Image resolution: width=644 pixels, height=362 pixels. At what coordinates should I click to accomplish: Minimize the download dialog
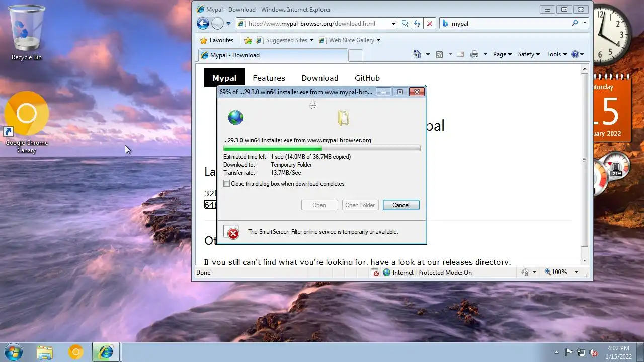384,92
